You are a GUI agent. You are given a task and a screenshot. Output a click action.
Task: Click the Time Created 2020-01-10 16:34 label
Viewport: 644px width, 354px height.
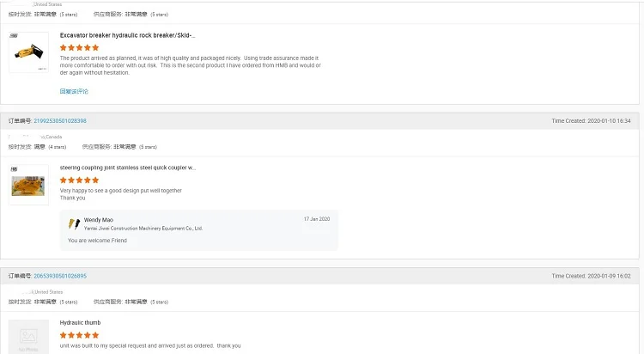[x=591, y=121]
